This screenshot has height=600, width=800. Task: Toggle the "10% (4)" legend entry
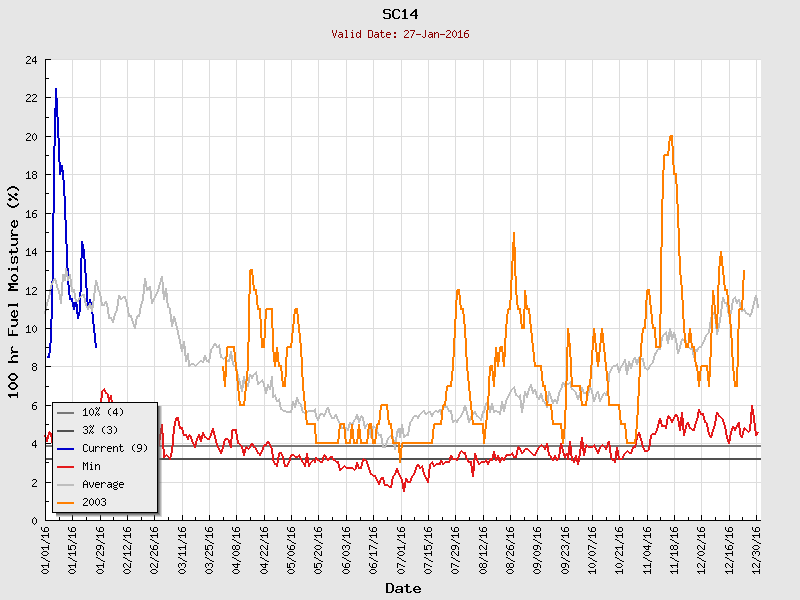pos(102,412)
